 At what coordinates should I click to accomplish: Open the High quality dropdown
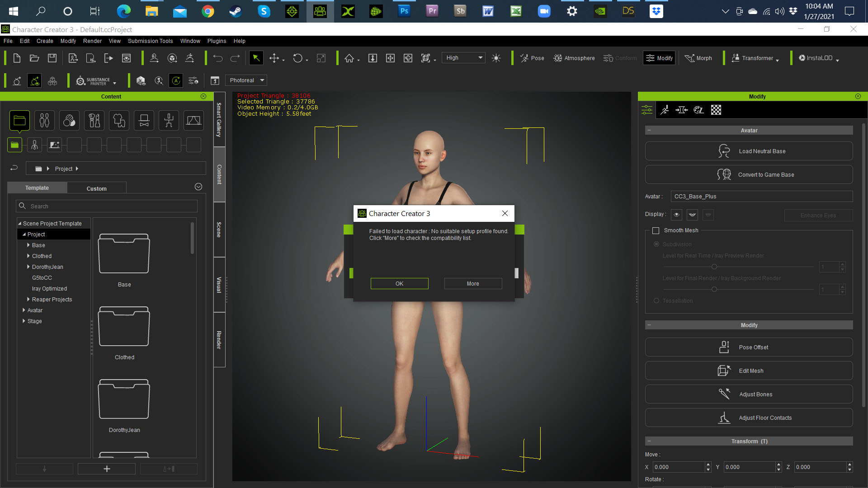pyautogui.click(x=463, y=58)
